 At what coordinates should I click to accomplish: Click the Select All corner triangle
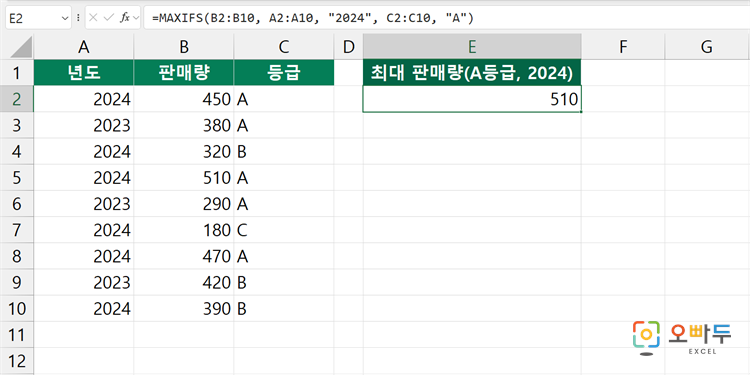(x=21, y=47)
